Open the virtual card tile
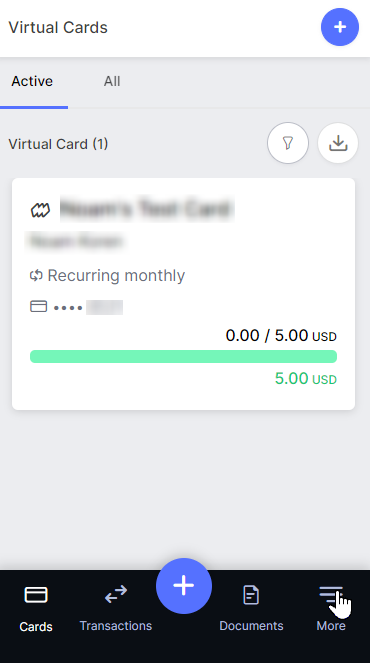Viewport: 370px width, 663px height. click(184, 294)
